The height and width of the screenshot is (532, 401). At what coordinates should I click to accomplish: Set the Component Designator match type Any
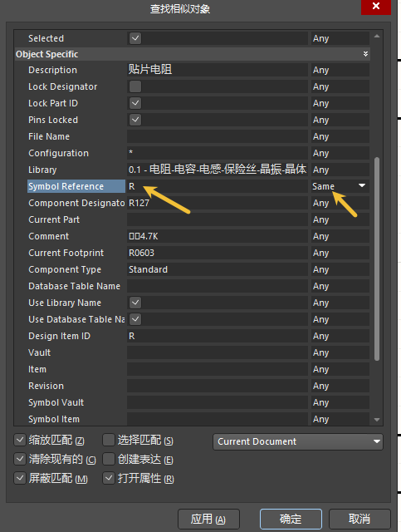(x=340, y=203)
